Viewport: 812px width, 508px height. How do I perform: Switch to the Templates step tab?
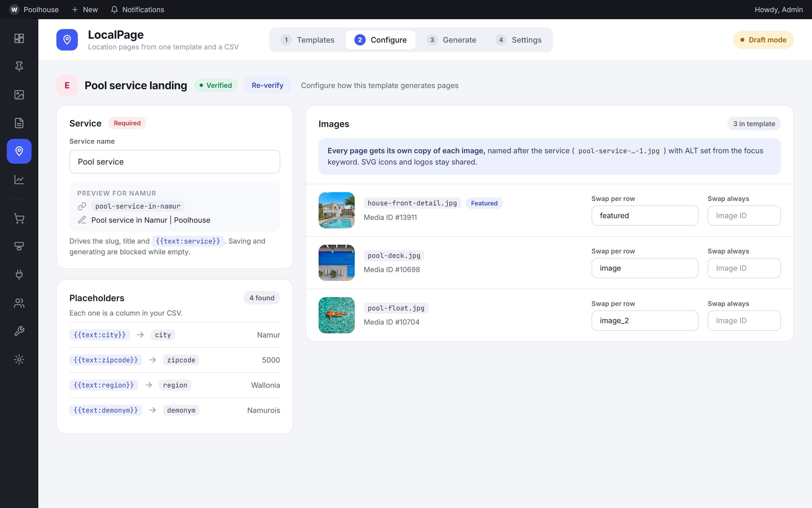click(308, 40)
